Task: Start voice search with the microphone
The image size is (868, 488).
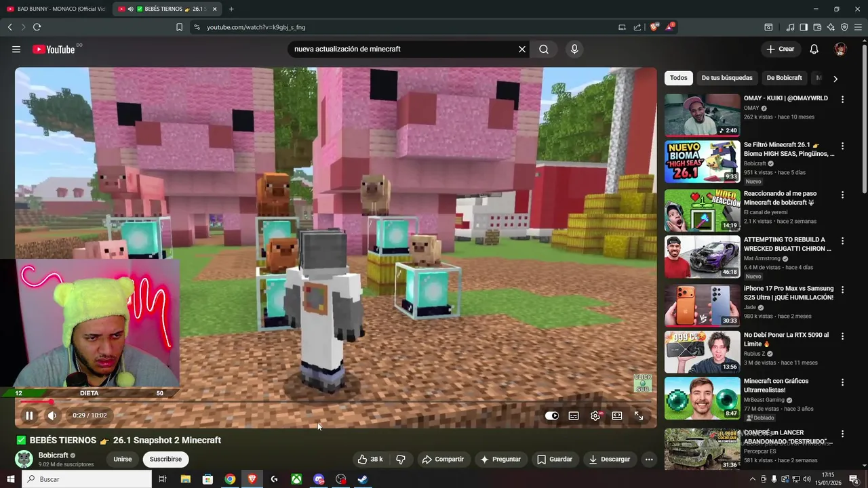Action: 574,49
